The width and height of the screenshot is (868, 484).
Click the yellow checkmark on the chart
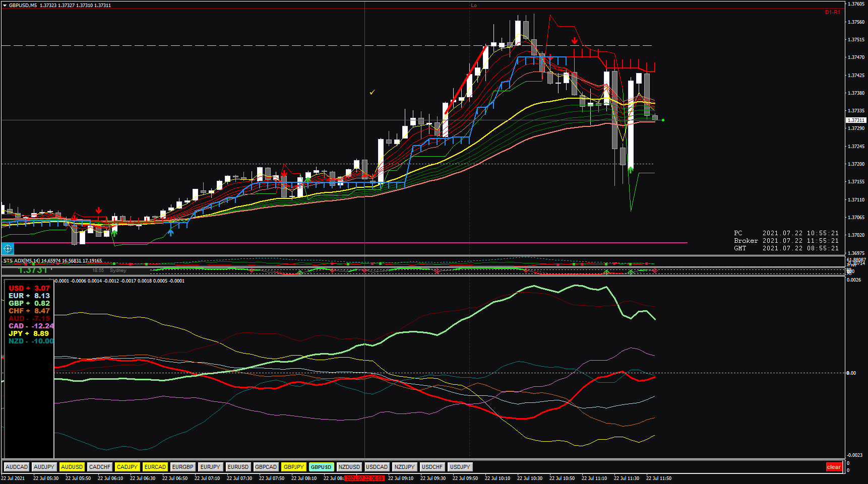372,92
